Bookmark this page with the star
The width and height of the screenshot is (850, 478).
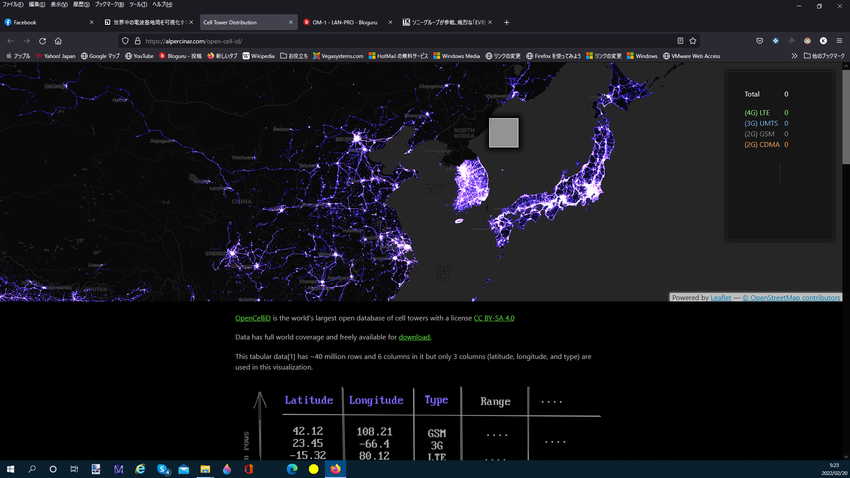(693, 41)
